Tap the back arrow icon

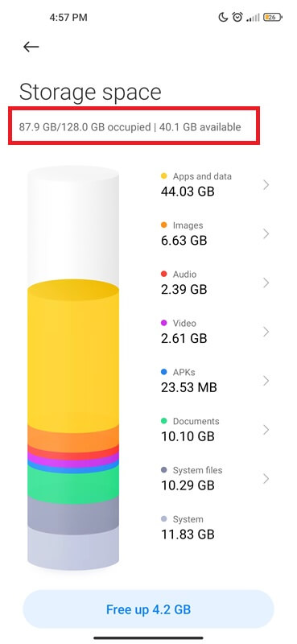click(x=31, y=47)
